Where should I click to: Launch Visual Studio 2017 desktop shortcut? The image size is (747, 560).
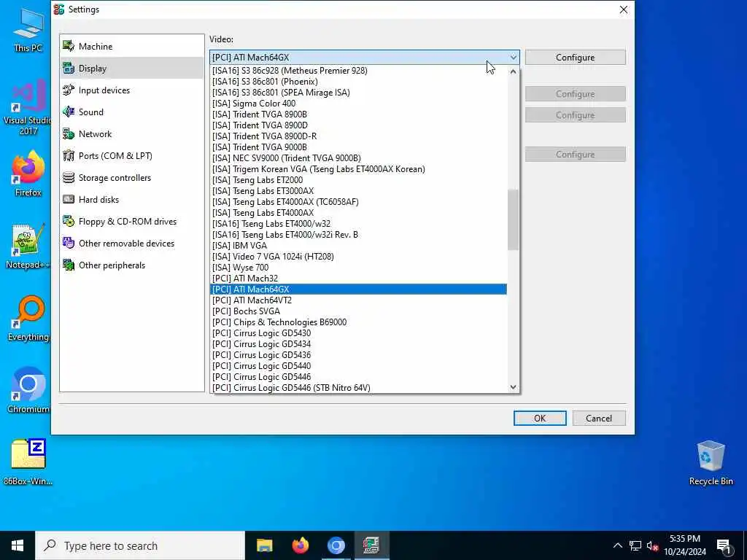click(x=28, y=107)
